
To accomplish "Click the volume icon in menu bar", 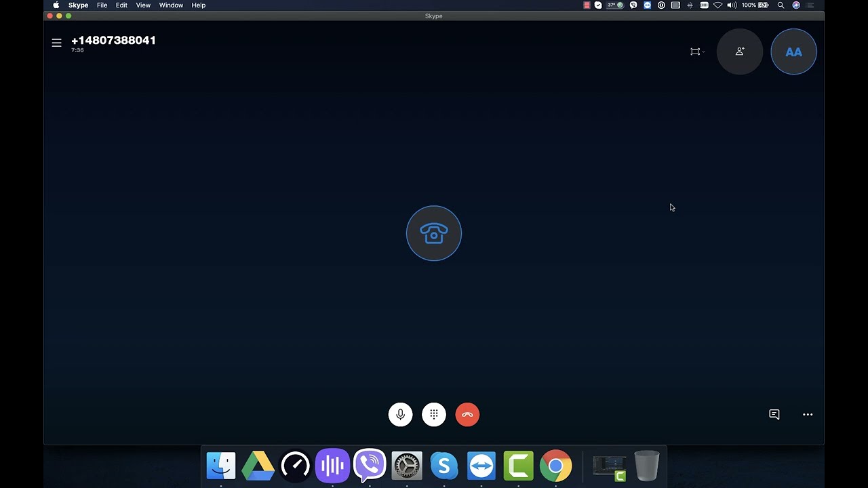I will pos(732,5).
